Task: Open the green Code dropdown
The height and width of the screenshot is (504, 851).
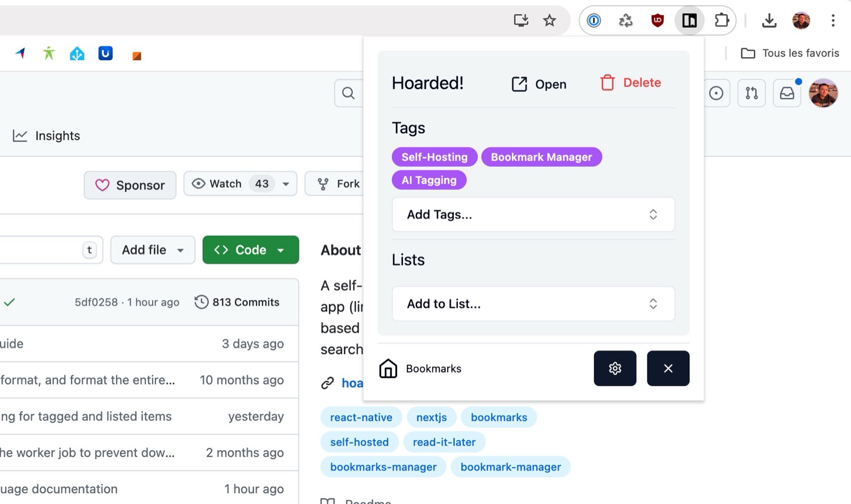Action: click(250, 250)
